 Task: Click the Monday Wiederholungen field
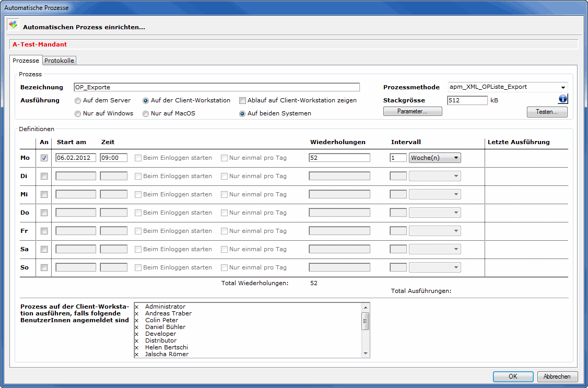(339, 158)
